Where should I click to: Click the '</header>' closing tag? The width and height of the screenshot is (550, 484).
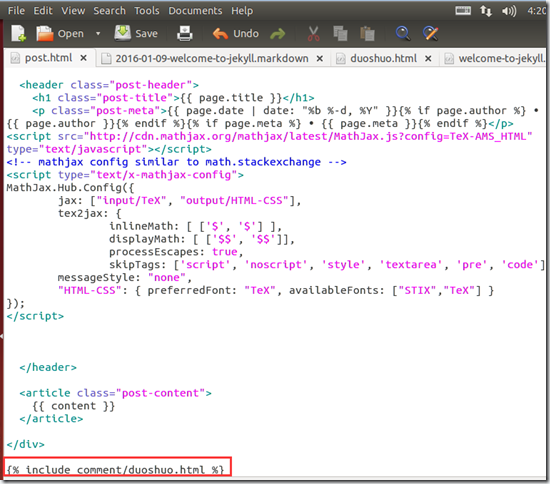pyautogui.click(x=48, y=367)
